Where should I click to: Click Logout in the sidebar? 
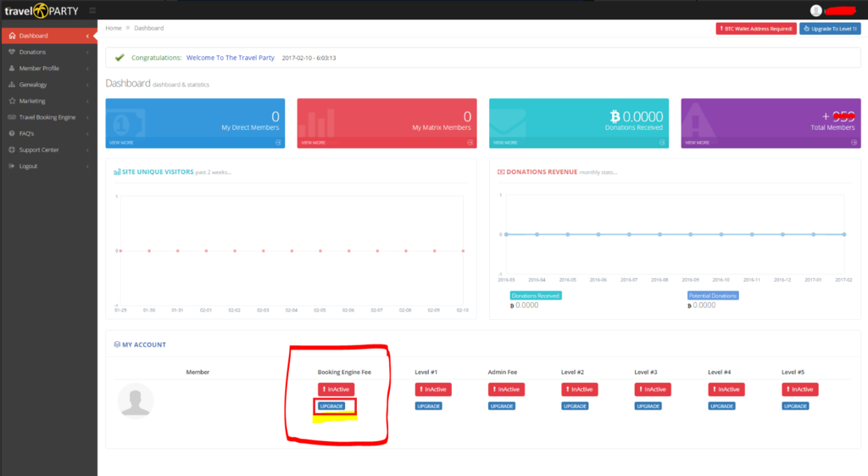coord(48,166)
